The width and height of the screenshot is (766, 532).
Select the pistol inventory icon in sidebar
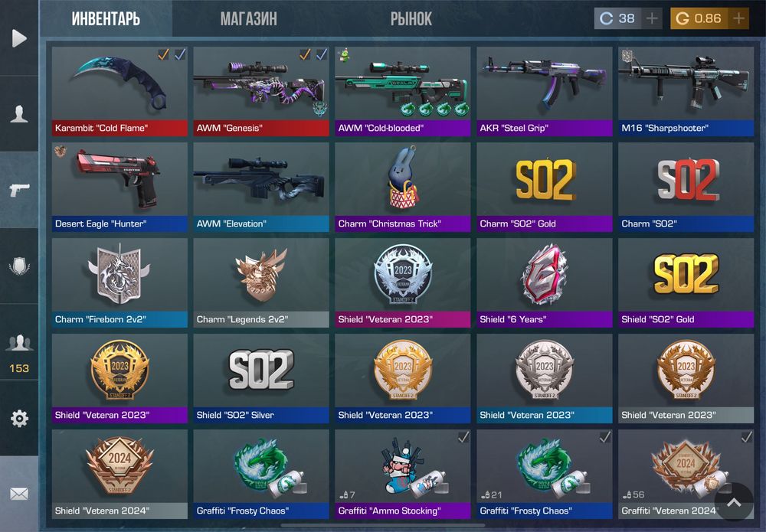tap(19, 190)
